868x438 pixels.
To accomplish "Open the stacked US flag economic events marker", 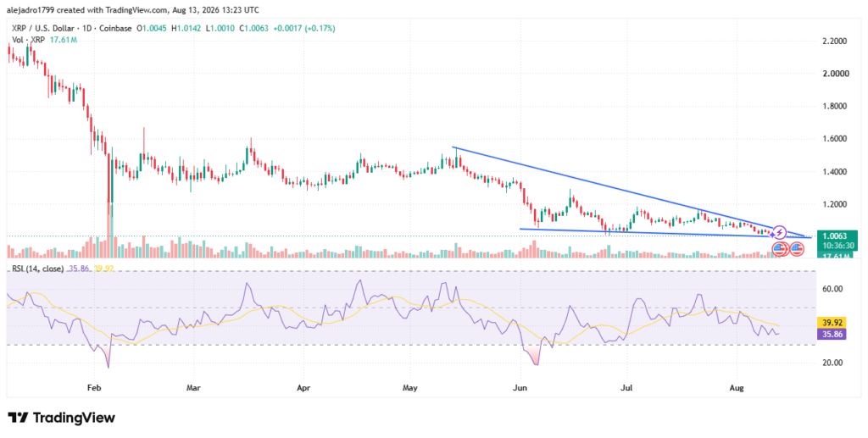I will pyautogui.click(x=780, y=249).
